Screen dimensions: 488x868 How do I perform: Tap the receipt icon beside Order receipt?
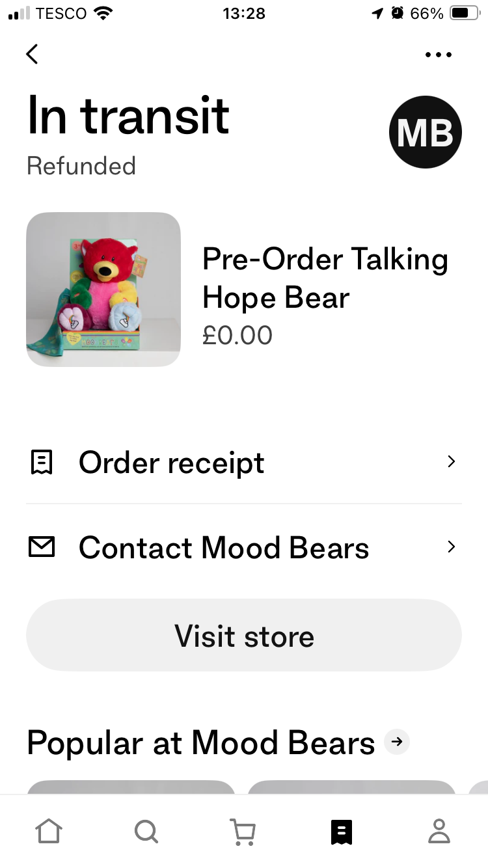42,463
